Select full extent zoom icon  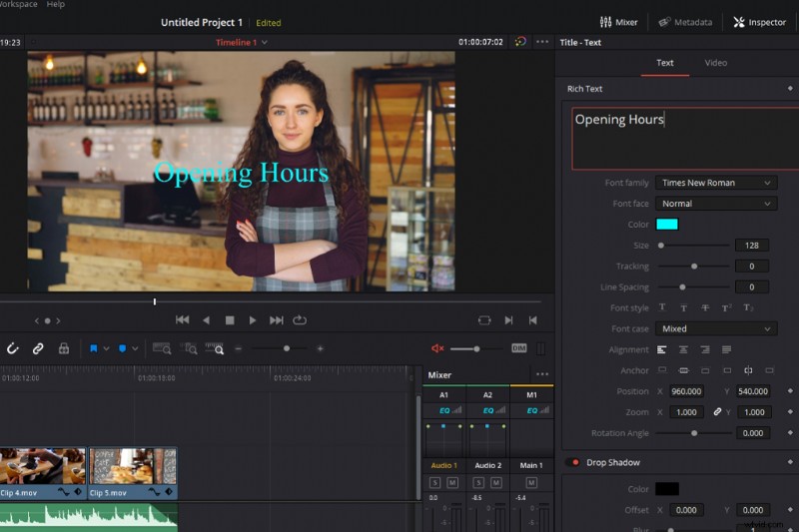[162, 348]
